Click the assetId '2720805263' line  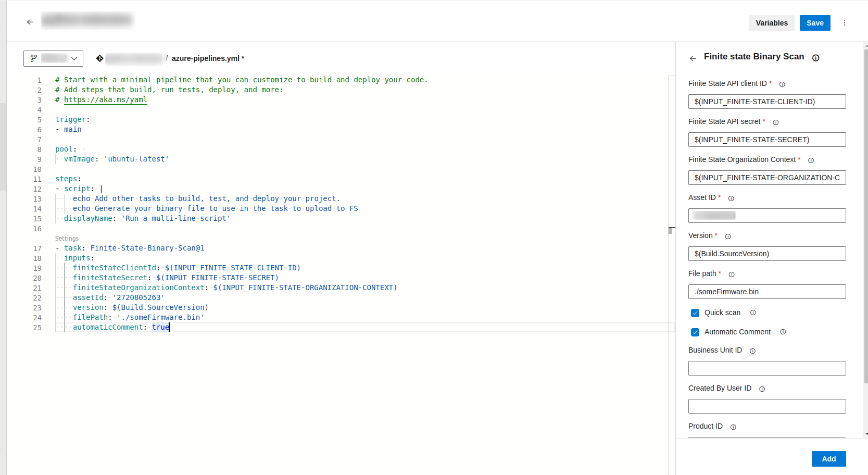coord(118,297)
